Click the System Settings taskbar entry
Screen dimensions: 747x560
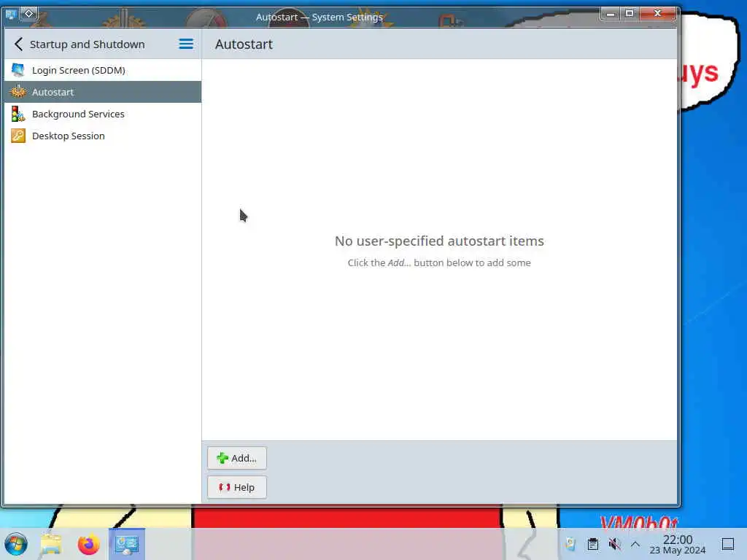tap(127, 544)
